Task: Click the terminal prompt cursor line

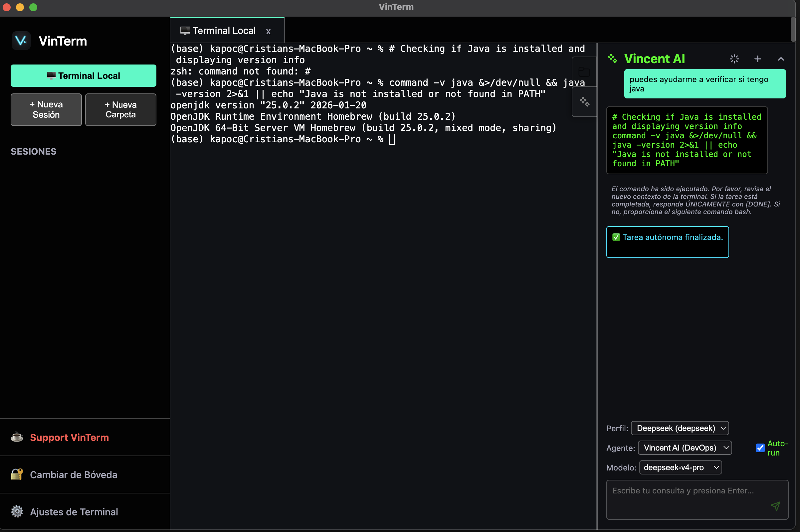Action: coord(283,139)
